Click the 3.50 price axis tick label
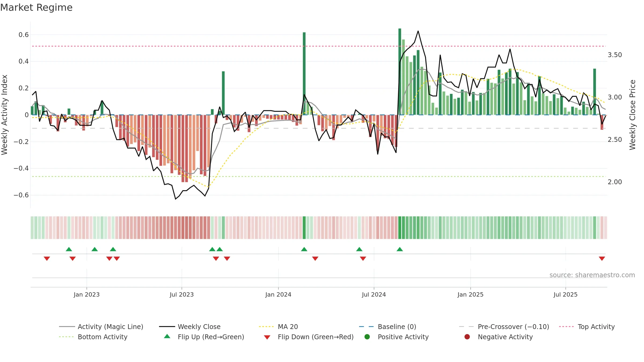644x362 pixels. coord(615,55)
